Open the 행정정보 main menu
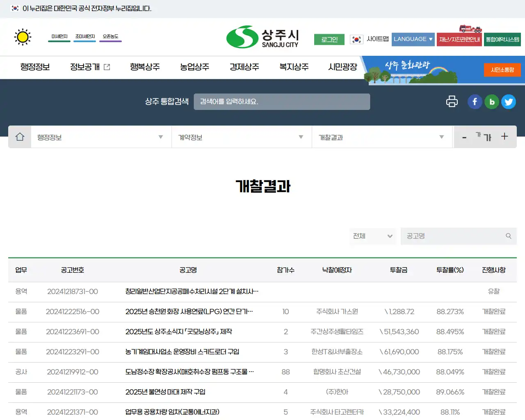The height and width of the screenshot is (420, 525). (x=35, y=67)
